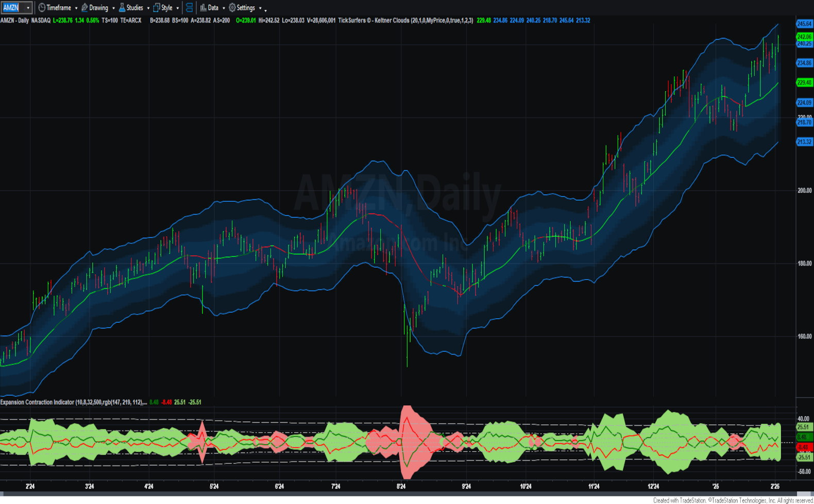Open the Timeframe clock menu button
Viewport: 814px width, 504px height.
coord(55,8)
